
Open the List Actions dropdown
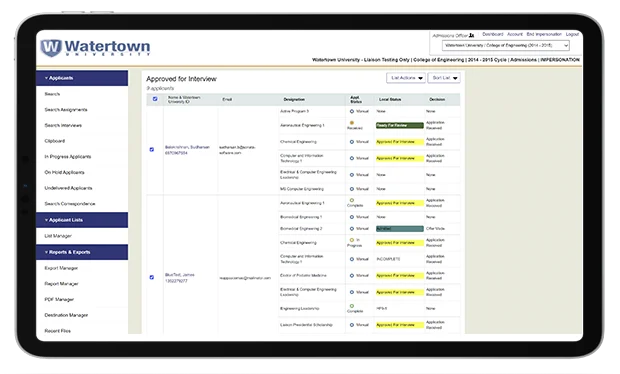click(x=406, y=78)
